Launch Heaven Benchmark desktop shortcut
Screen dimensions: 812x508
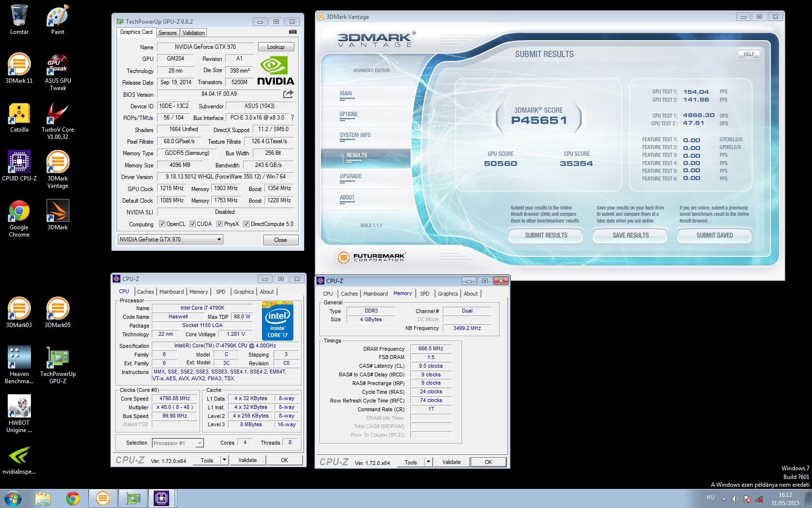coord(19,365)
